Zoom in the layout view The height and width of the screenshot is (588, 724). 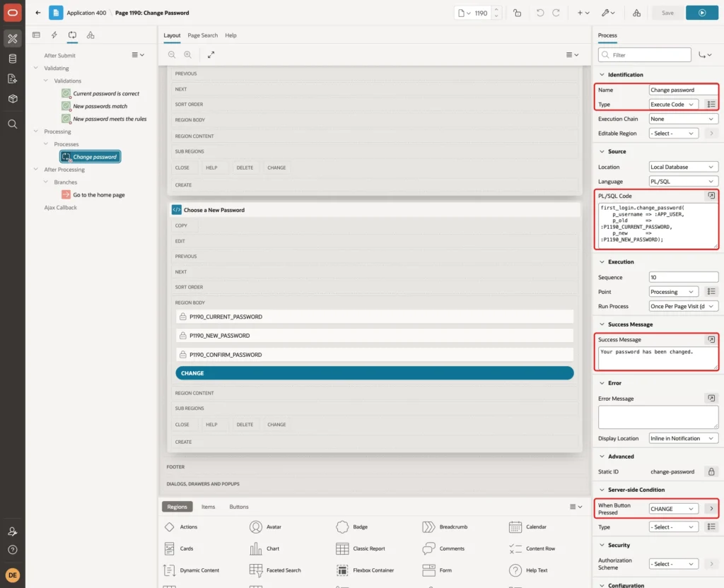(x=188, y=54)
